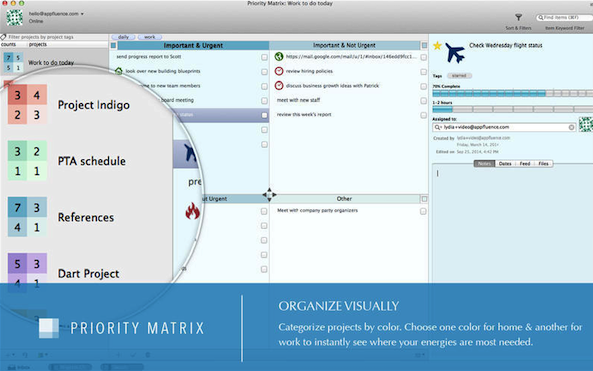This screenshot has width=593, height=371.
Task: Click the airplane icon in the details panel
Action: click(455, 53)
